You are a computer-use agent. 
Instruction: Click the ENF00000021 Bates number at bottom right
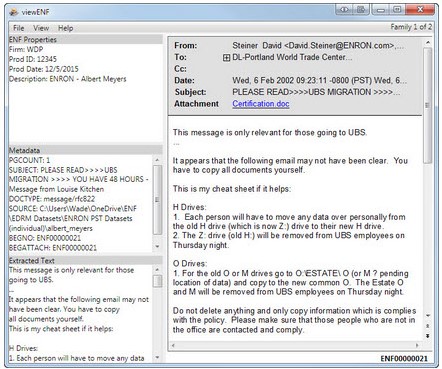[404, 359]
